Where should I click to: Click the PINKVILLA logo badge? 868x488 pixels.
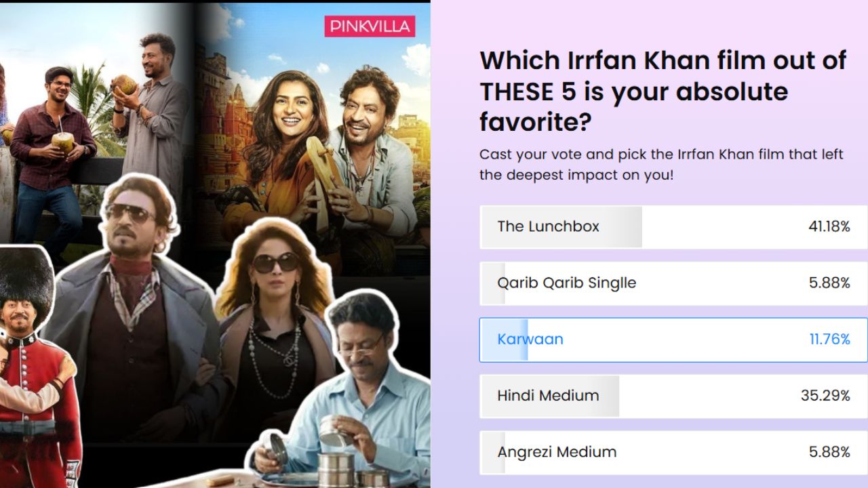(370, 26)
